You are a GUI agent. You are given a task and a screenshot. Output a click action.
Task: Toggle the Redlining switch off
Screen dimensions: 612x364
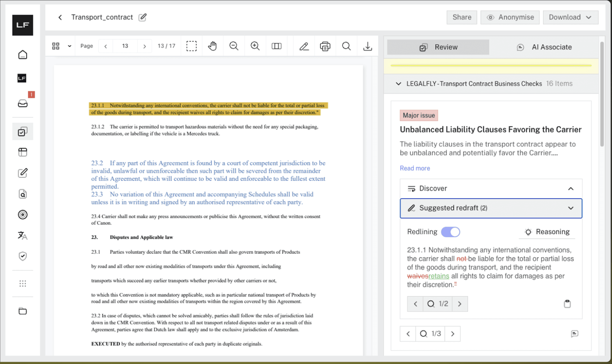[x=450, y=232]
